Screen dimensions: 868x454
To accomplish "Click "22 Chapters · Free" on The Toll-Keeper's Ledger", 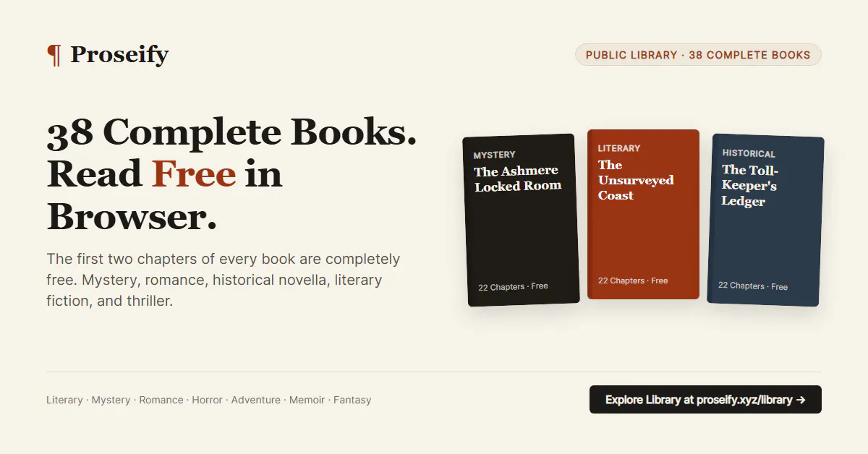I will [x=753, y=286].
